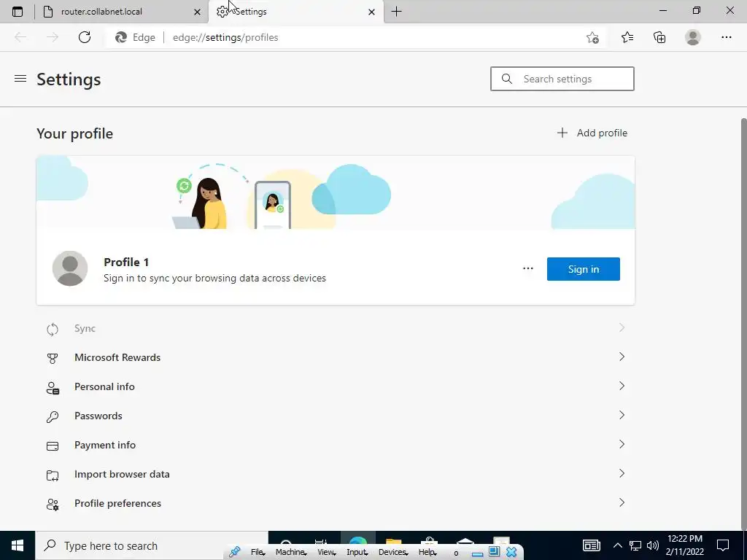
Task: Click Add profile
Action: point(592,133)
